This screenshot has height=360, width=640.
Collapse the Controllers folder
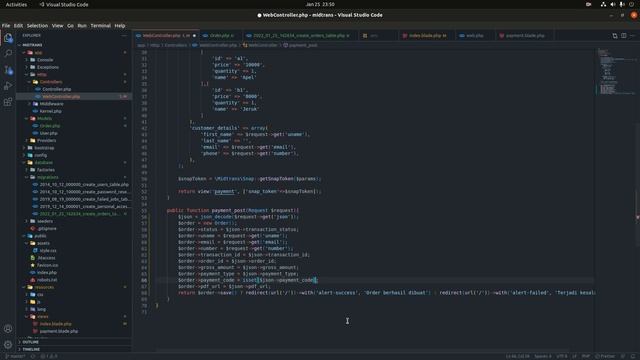(51, 82)
